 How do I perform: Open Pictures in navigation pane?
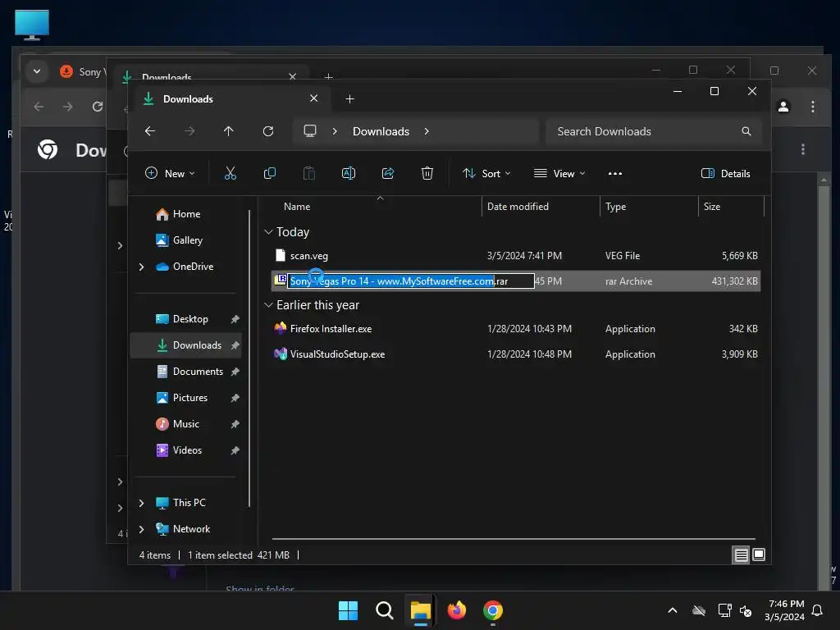[x=185, y=398]
